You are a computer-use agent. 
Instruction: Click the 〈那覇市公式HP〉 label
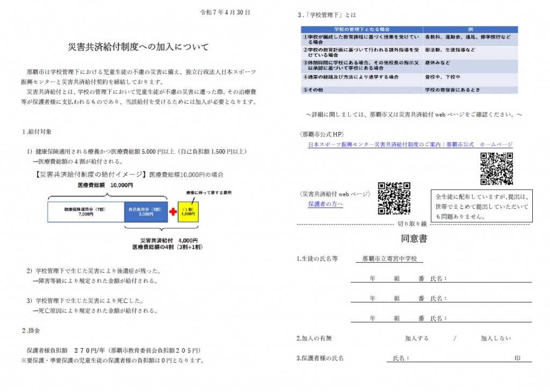pos(322,134)
